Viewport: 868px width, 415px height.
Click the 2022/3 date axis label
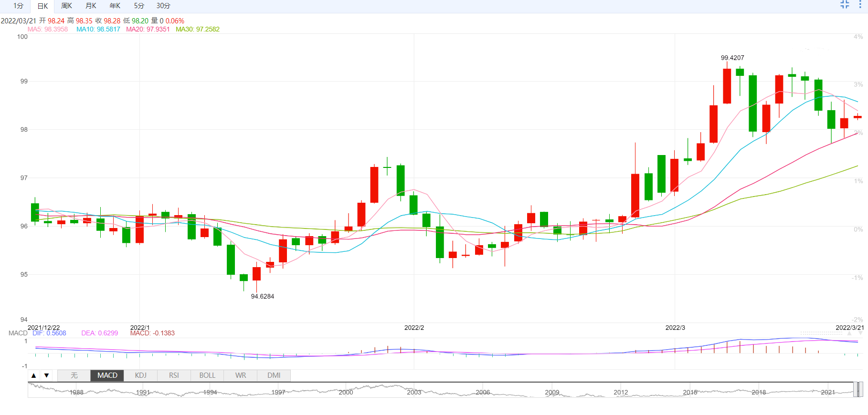pos(675,328)
